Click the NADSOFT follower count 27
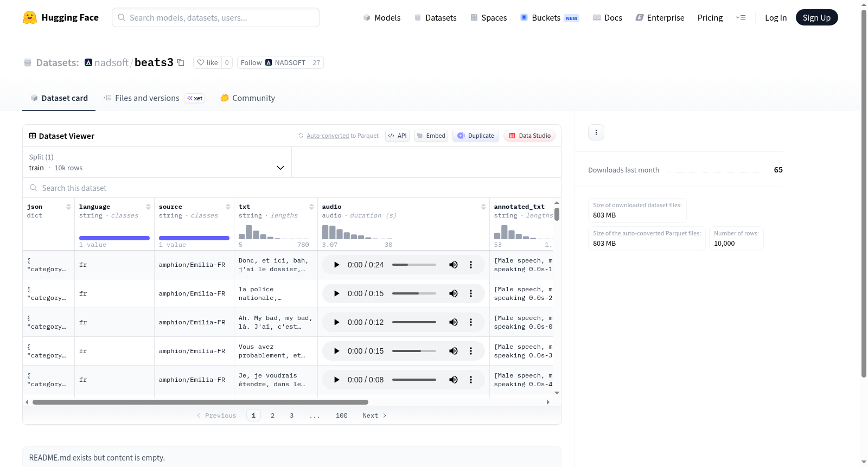 (316, 63)
